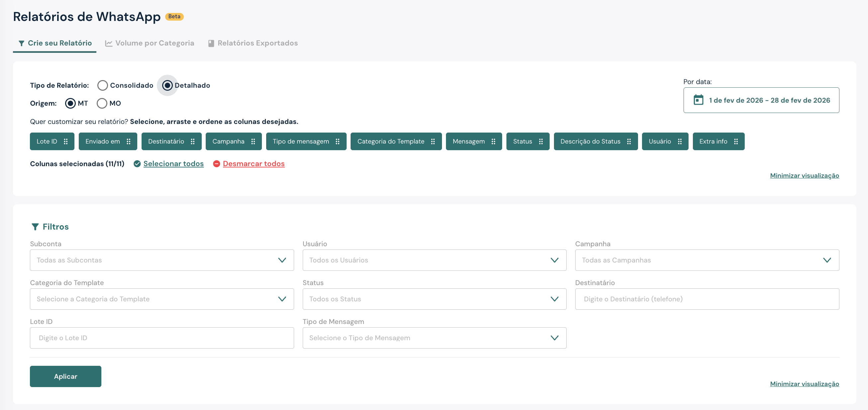Click the calendar icon in date field
868x410 pixels.
click(698, 100)
